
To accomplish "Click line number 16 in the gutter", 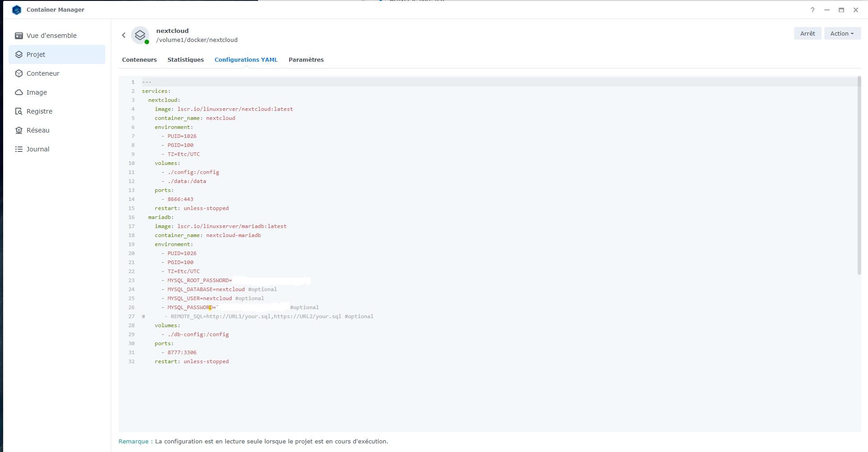I will [132, 217].
